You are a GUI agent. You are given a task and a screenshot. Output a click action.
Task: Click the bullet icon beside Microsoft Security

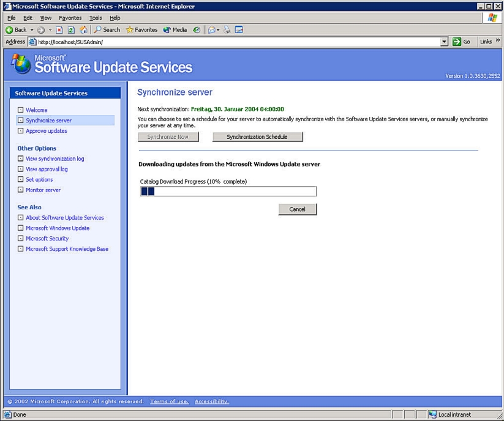[21, 238]
